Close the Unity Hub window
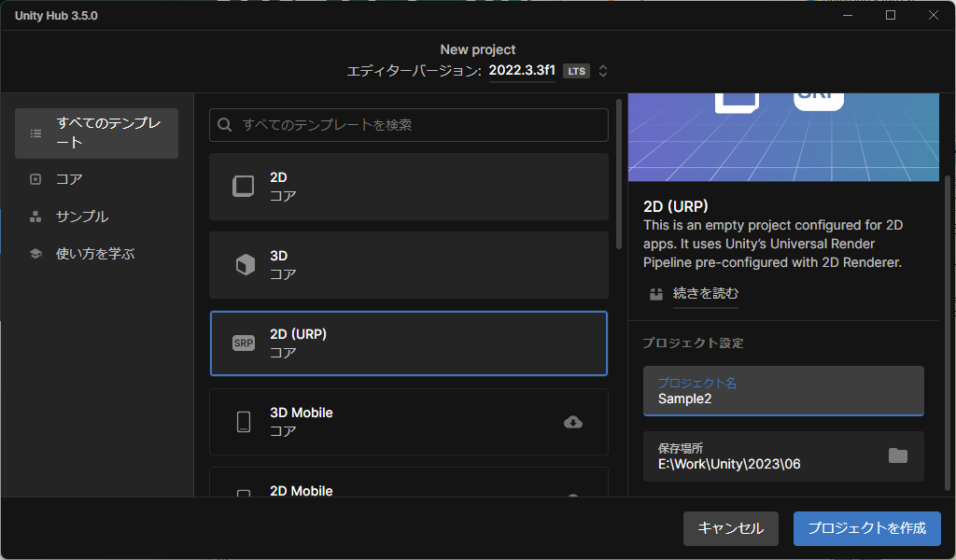 click(934, 15)
